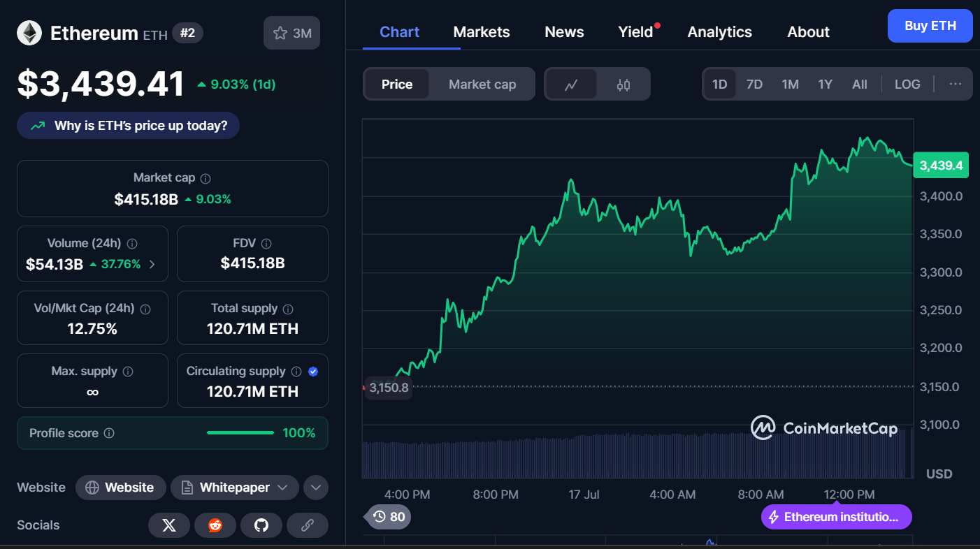Open the Website link button
980x549 pixels.
120,488
